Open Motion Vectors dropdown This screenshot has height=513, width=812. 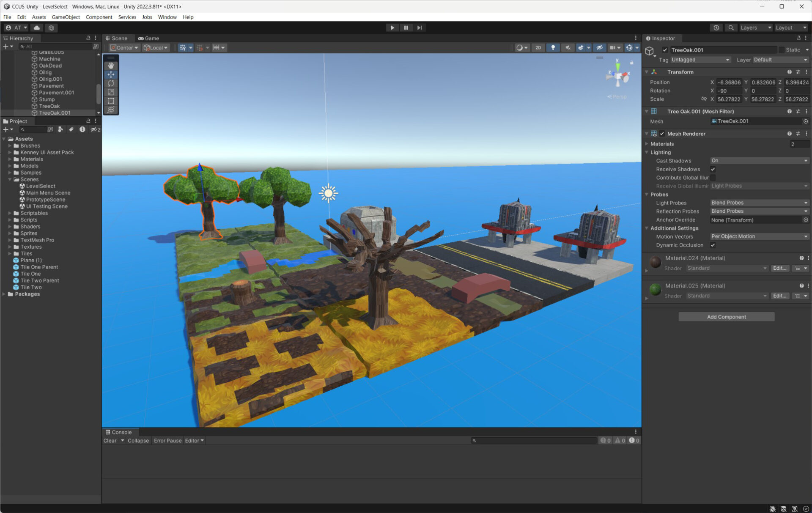[x=760, y=237]
